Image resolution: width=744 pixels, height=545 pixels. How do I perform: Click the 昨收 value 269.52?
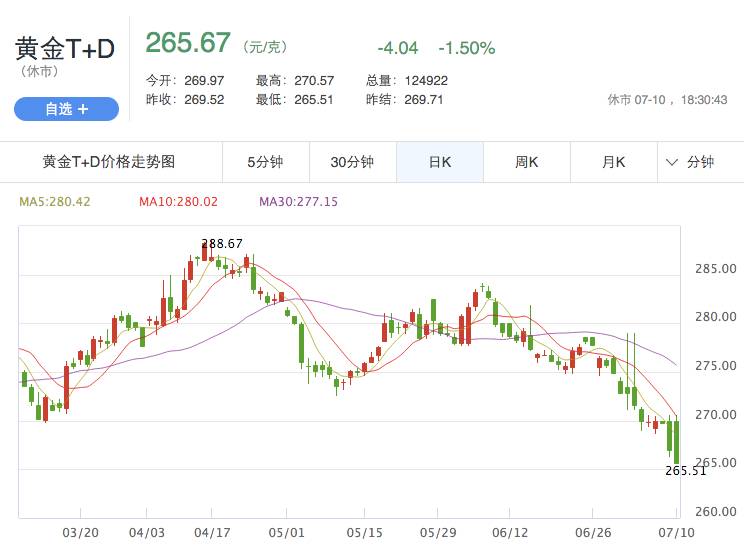pos(204,100)
